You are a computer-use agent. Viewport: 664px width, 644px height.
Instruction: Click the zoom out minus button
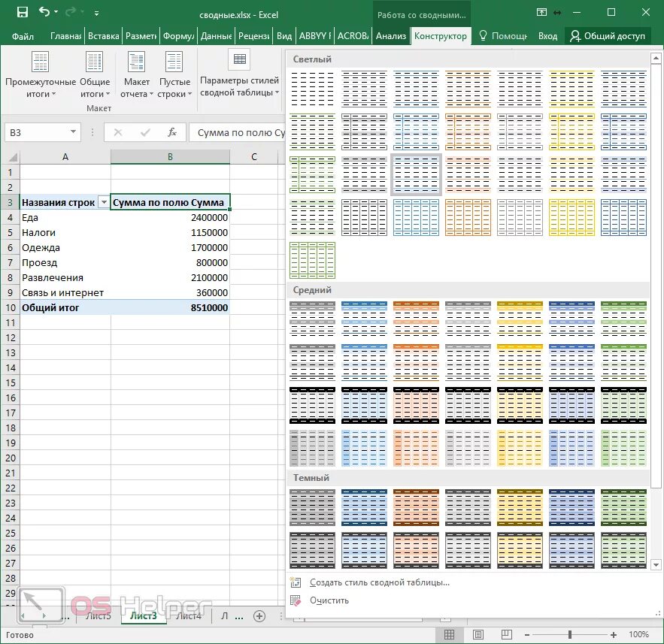click(x=527, y=635)
